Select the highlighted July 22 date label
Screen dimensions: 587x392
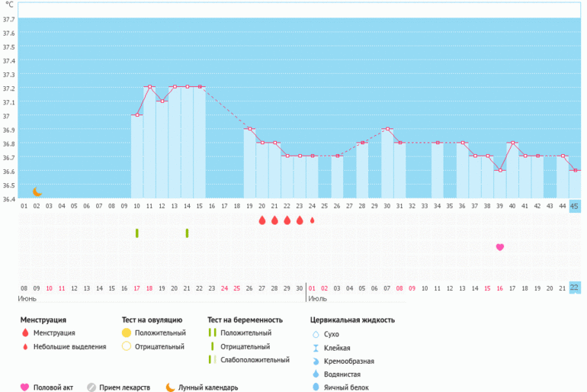(575, 288)
